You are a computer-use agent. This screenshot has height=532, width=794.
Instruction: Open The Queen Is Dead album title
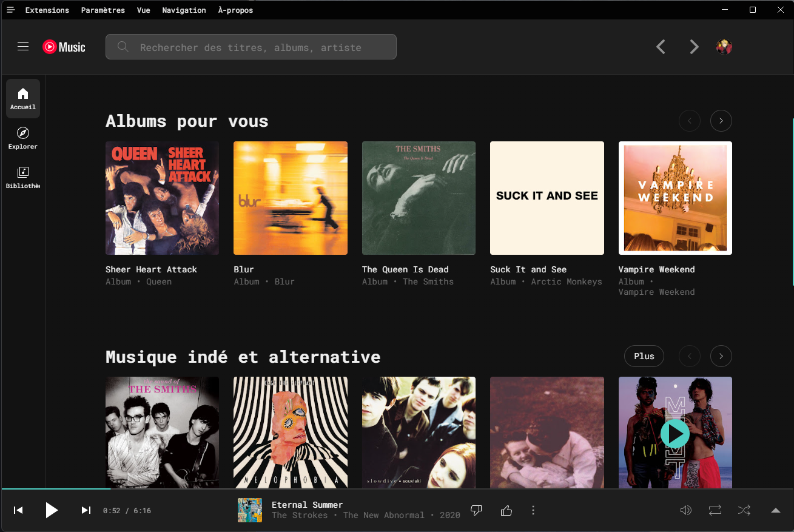[x=405, y=269]
